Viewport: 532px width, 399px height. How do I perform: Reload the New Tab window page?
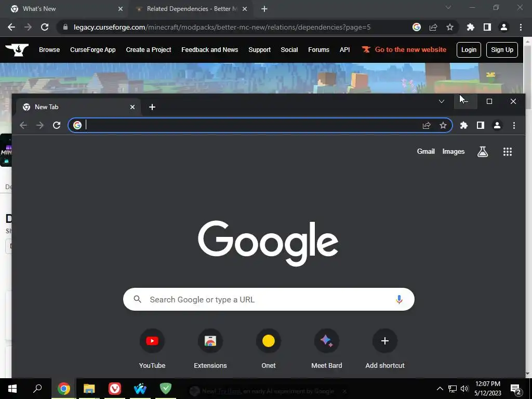pos(57,125)
